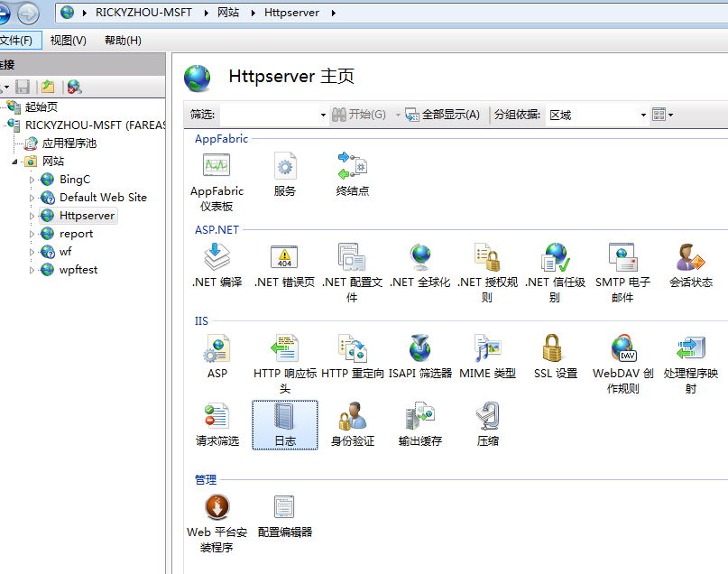Click the 全部显示(A) button

pyautogui.click(x=442, y=115)
